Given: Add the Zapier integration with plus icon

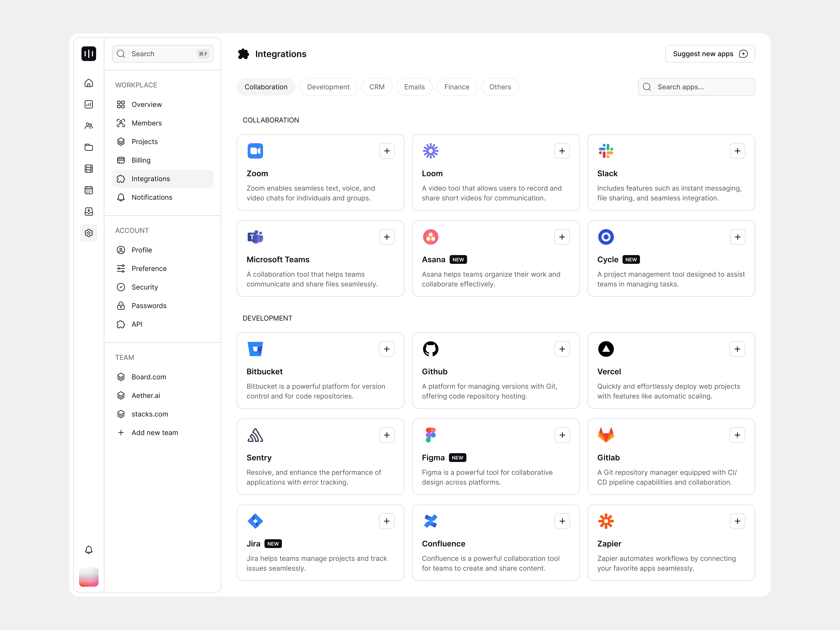Looking at the screenshot, I should point(737,521).
